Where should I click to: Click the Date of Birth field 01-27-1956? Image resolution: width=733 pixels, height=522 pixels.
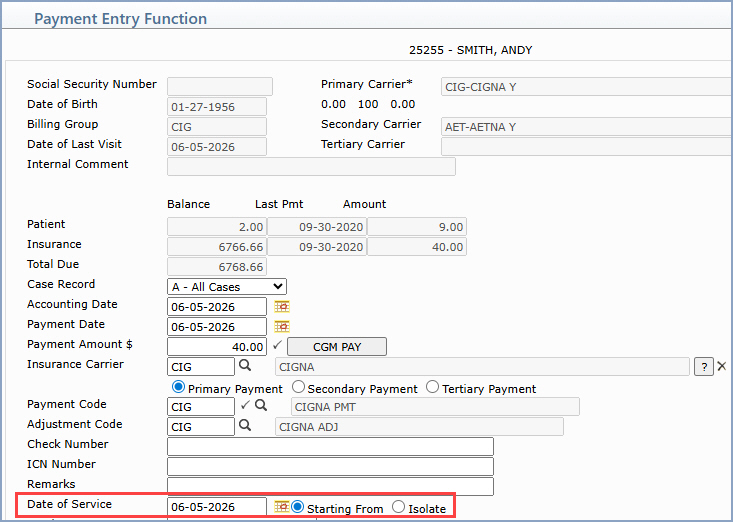point(217,107)
